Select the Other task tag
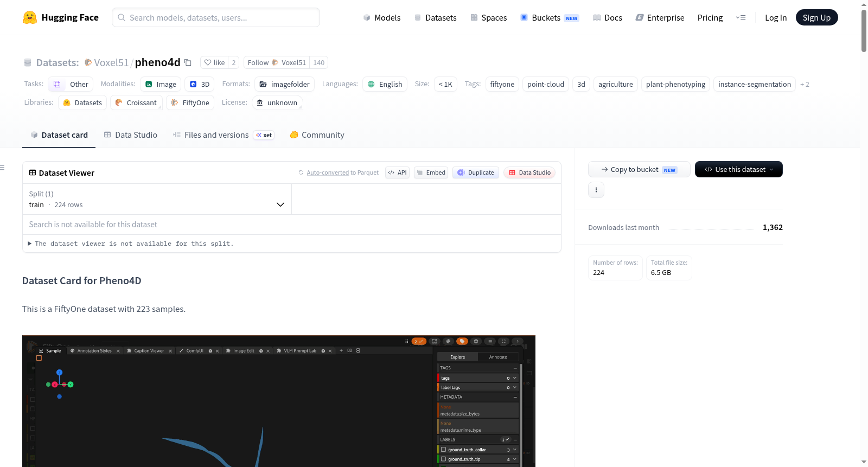Screen dimensions: 868x467 pyautogui.click(x=71, y=84)
